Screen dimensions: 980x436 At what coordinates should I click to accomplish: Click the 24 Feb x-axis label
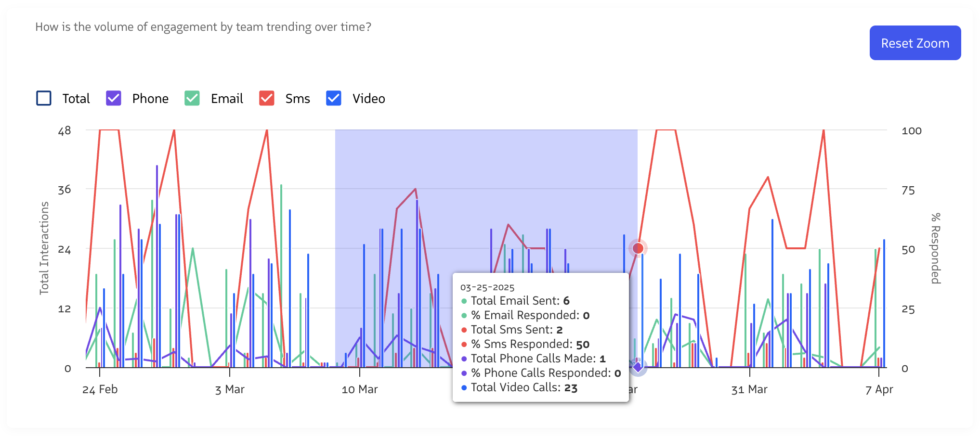[100, 389]
